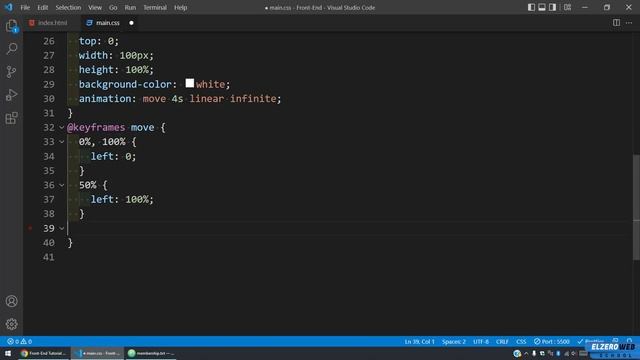Open the Help menu
The height and width of the screenshot is (360, 640).
pos(180,7)
